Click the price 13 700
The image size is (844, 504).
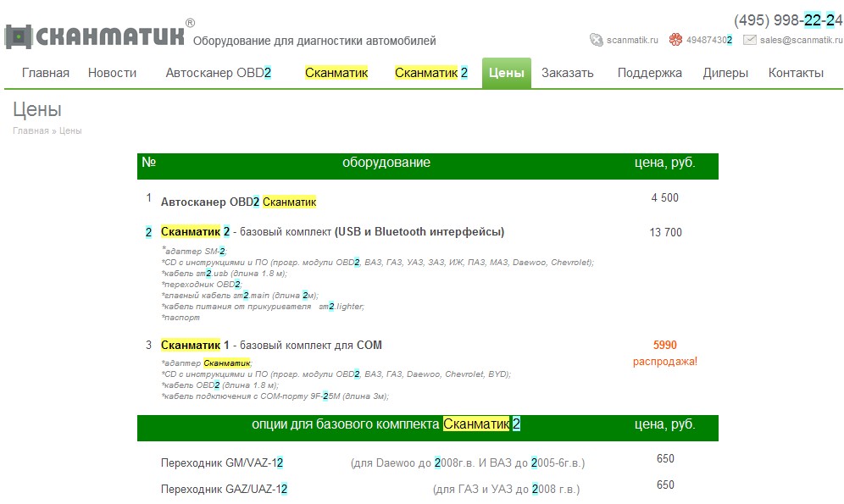(x=665, y=232)
